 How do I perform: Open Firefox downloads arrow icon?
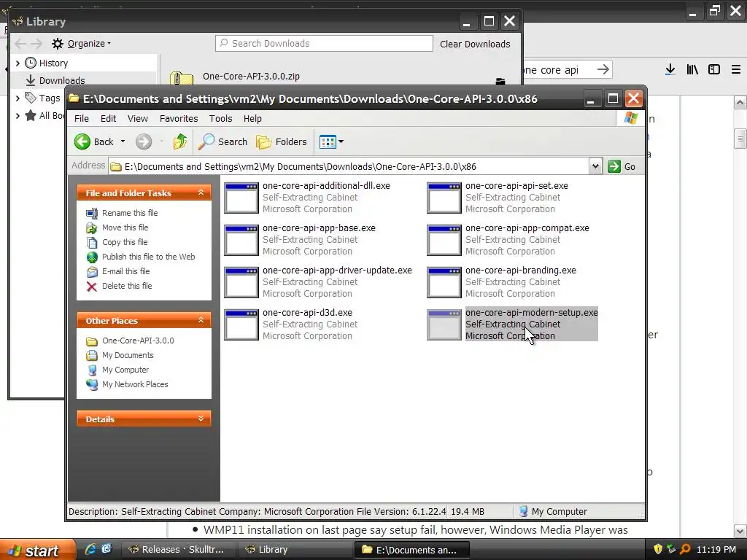coord(670,69)
